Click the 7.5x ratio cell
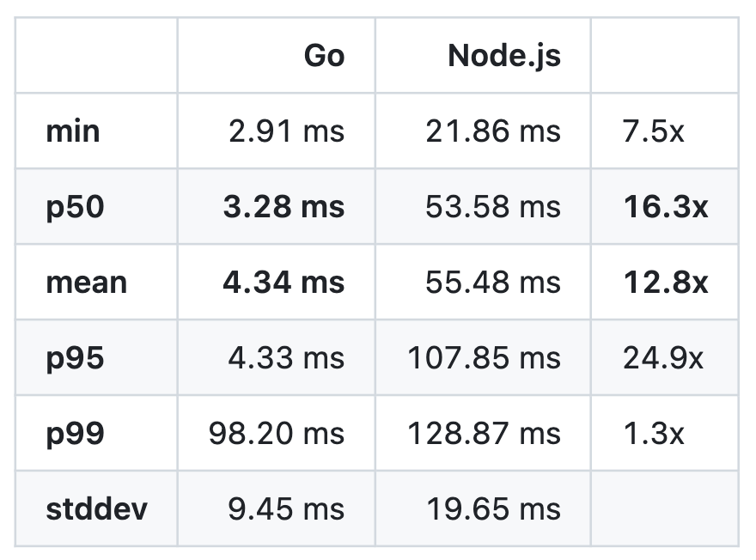The width and height of the screenshot is (756, 560). (653, 131)
